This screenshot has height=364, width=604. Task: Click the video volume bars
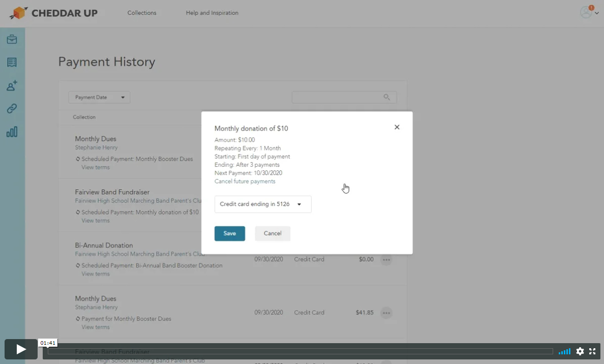pos(564,351)
